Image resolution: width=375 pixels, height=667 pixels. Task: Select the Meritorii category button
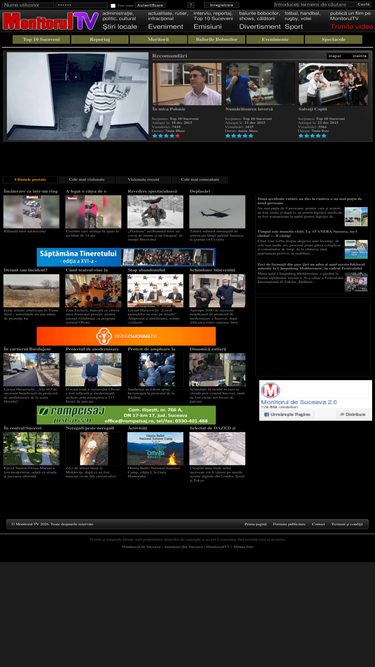[158, 40]
